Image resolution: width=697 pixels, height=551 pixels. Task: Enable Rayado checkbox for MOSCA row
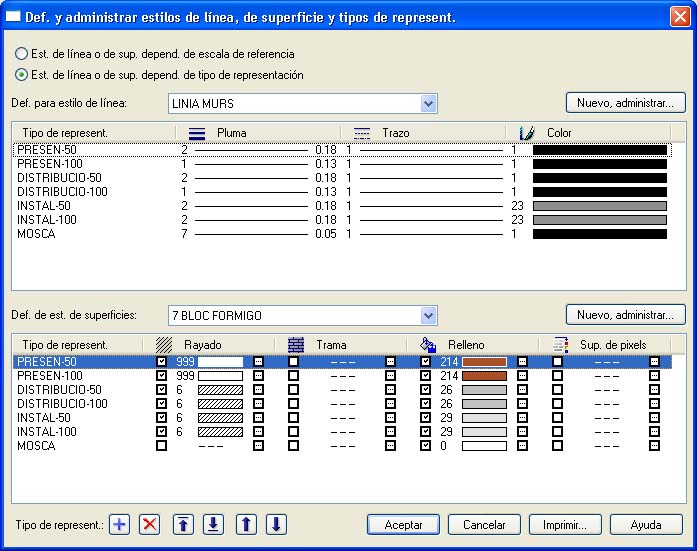(161, 446)
